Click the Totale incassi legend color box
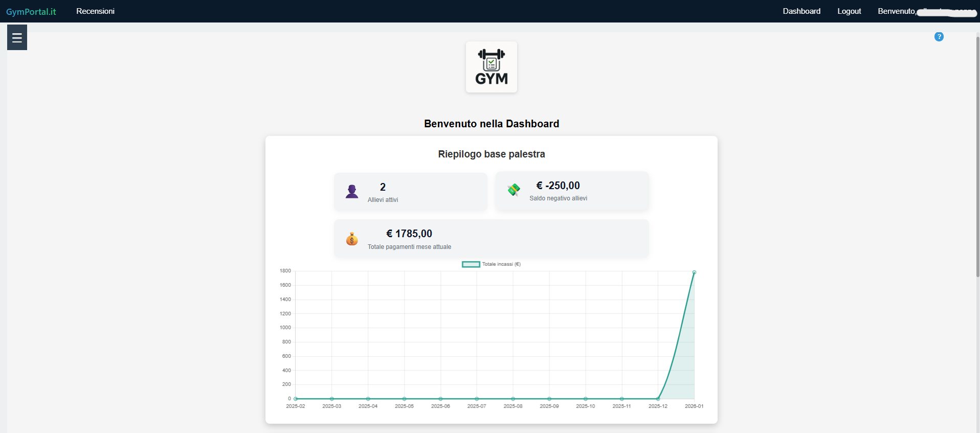 [471, 264]
